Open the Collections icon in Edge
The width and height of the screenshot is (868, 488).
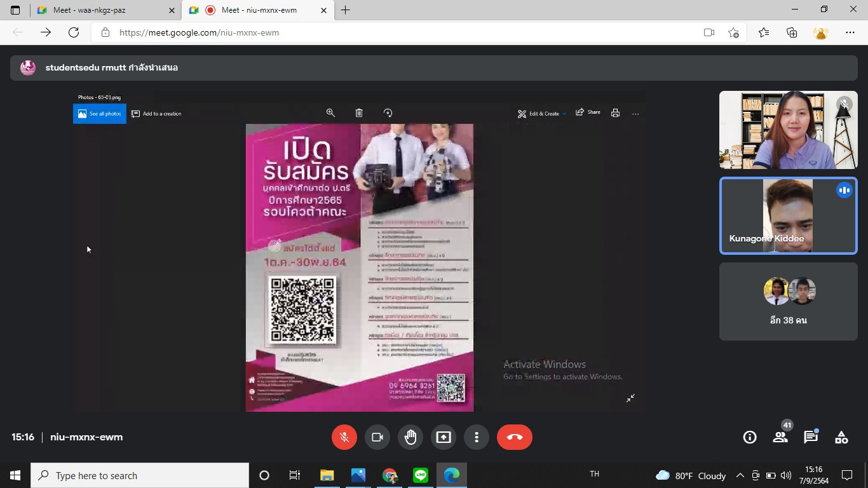pos(792,32)
